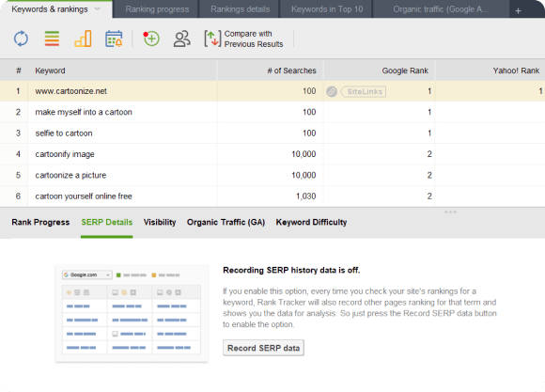Expand the Keywords & rankings tab dropdown arrow
This screenshot has width=545, height=392.
[x=98, y=9]
